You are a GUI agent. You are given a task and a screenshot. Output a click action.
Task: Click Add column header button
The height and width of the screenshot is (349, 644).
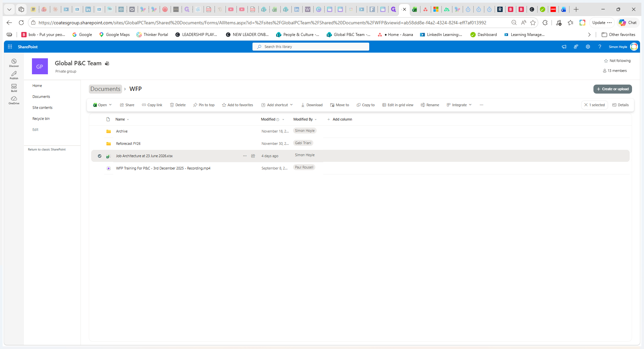[340, 119]
